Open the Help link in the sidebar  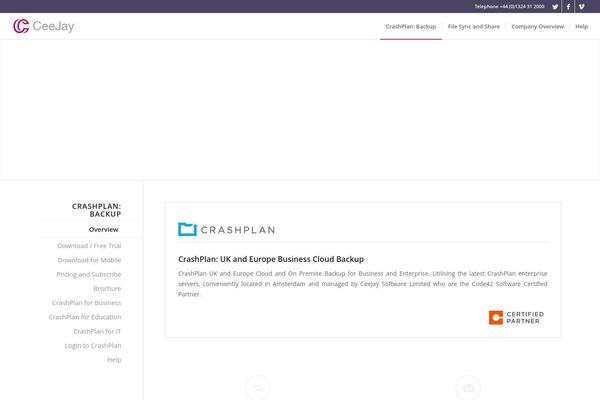[114, 360]
